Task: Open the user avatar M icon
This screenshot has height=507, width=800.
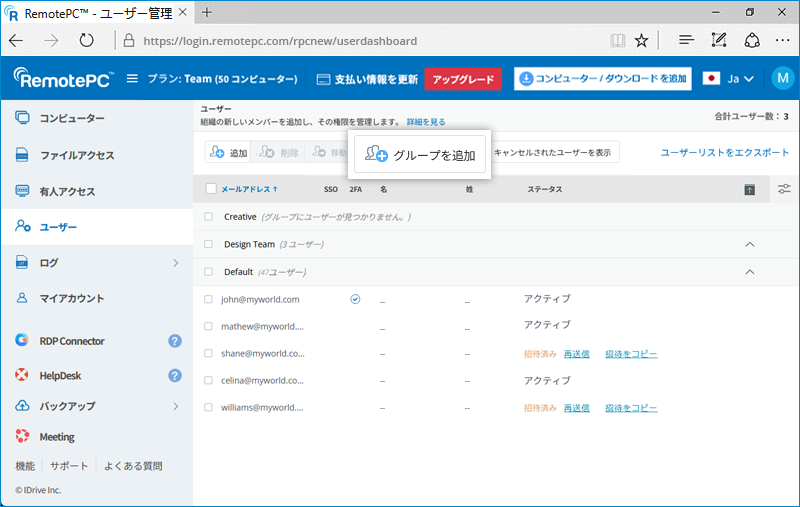Action: 783,79
